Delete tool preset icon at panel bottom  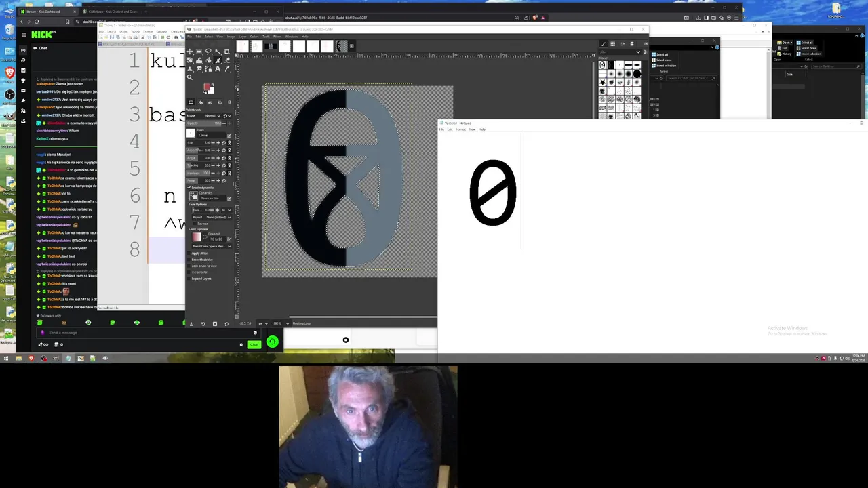tap(215, 324)
